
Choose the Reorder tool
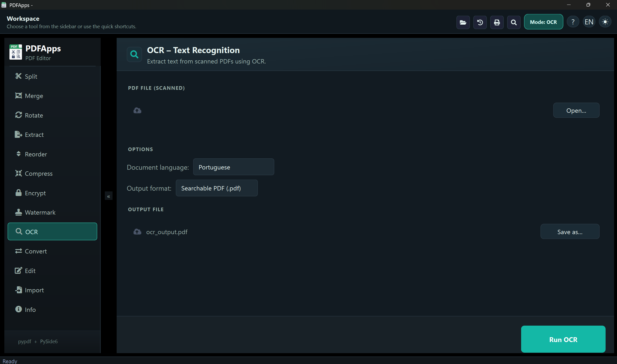pyautogui.click(x=52, y=154)
